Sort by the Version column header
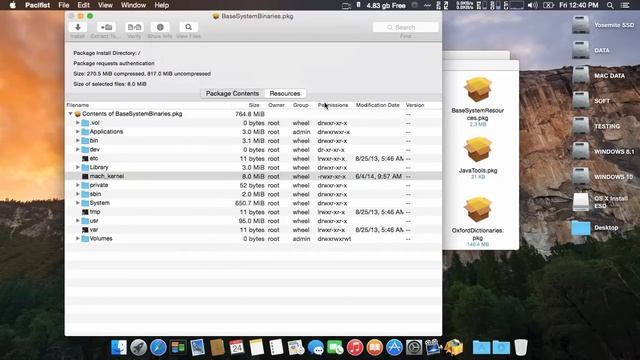Image resolution: width=640 pixels, height=360 pixels. coord(415,105)
